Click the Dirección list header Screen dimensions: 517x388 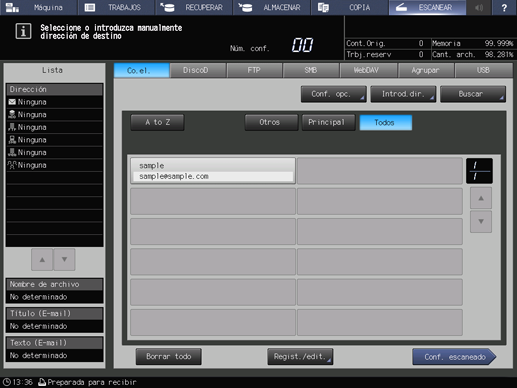[54, 89]
